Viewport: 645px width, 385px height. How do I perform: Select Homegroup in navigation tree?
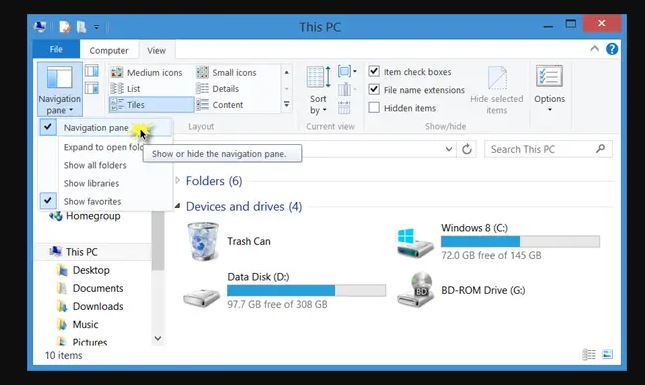point(85,216)
